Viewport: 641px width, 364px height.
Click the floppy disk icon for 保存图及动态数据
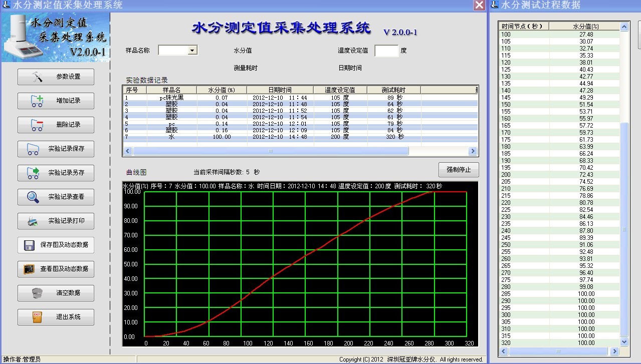(x=29, y=245)
